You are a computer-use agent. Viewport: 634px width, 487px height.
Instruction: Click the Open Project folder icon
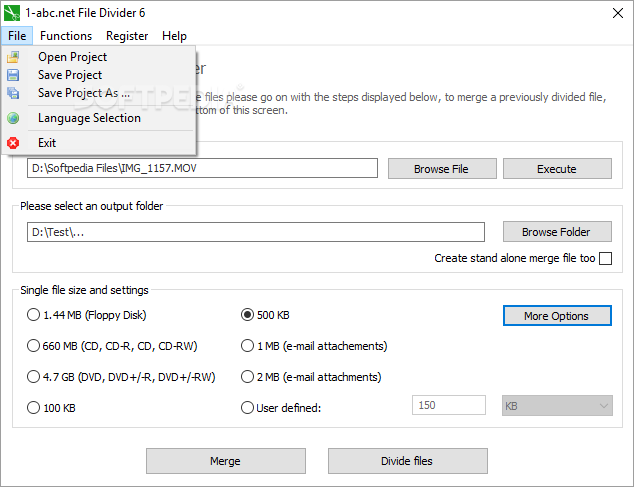click(x=13, y=57)
